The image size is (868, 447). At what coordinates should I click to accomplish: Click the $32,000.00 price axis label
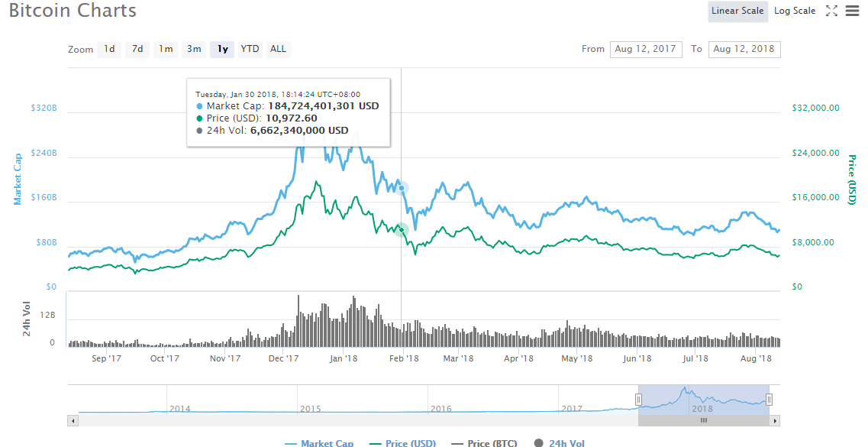point(816,108)
